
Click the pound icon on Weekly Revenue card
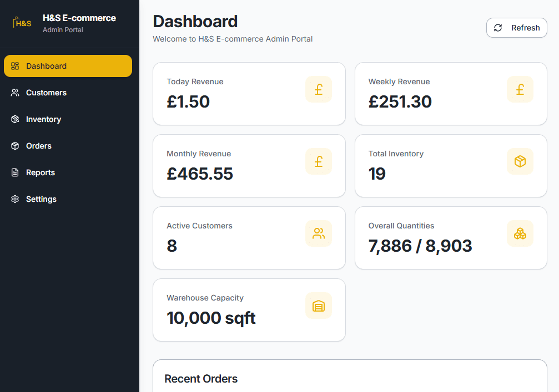520,89
